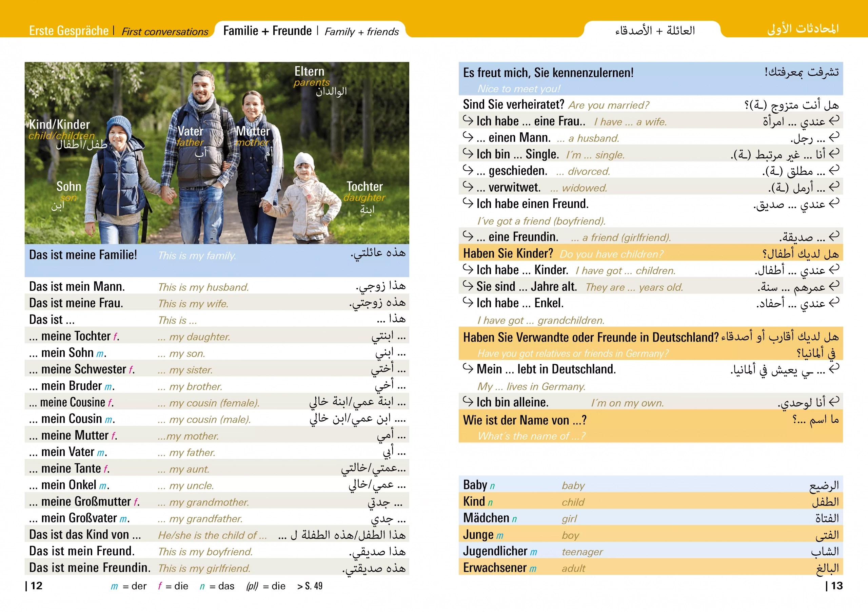
Task: Click arrow icon before 'Ich bin alleine'
Action: [468, 402]
